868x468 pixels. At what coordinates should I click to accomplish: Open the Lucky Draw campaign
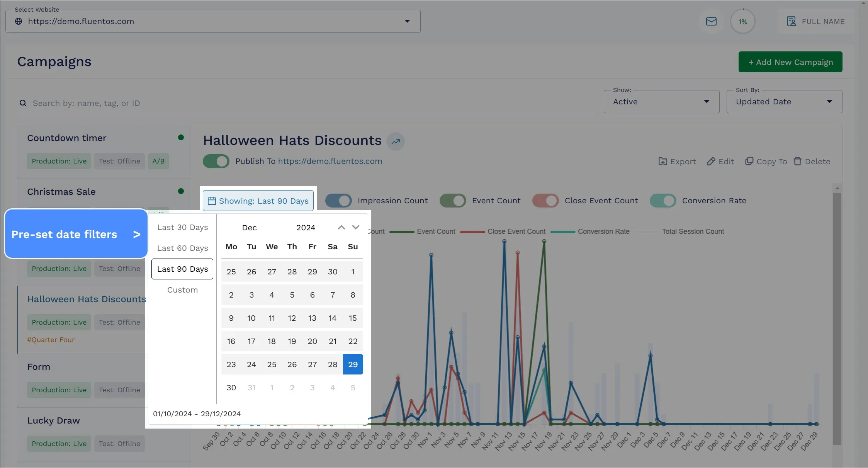tap(53, 420)
